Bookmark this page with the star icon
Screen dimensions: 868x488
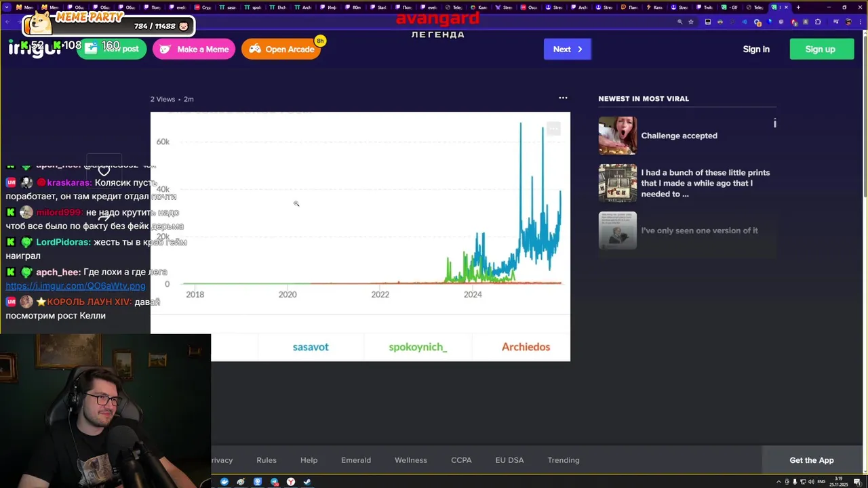point(691,22)
